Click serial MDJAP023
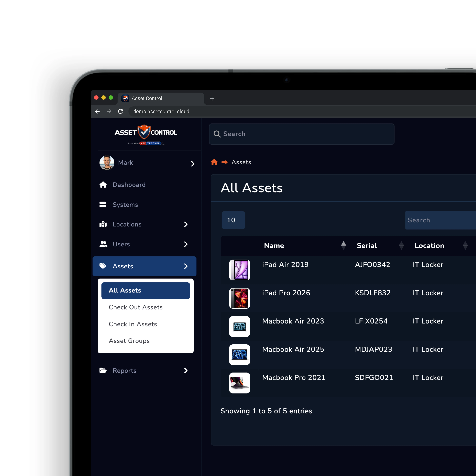 (x=374, y=349)
